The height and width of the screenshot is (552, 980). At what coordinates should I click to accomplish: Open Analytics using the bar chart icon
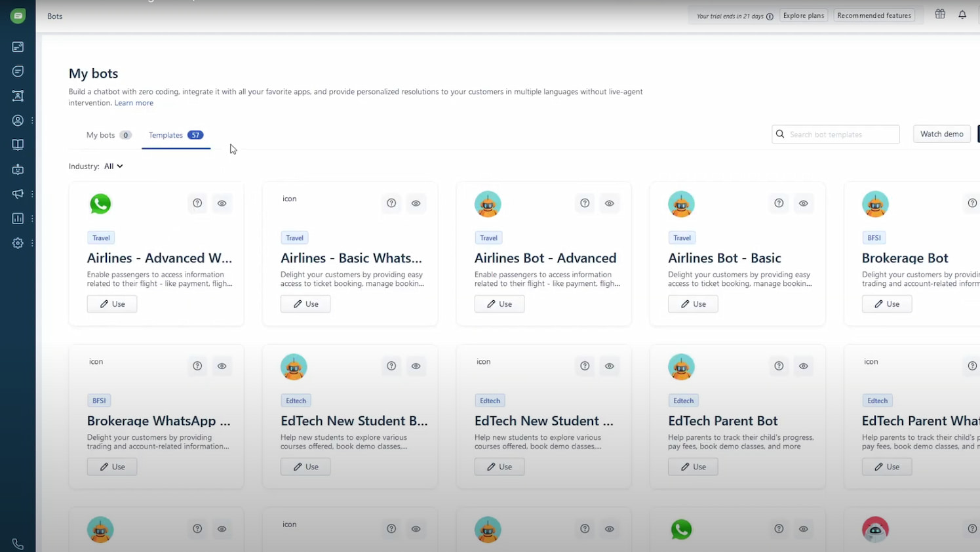click(x=18, y=218)
